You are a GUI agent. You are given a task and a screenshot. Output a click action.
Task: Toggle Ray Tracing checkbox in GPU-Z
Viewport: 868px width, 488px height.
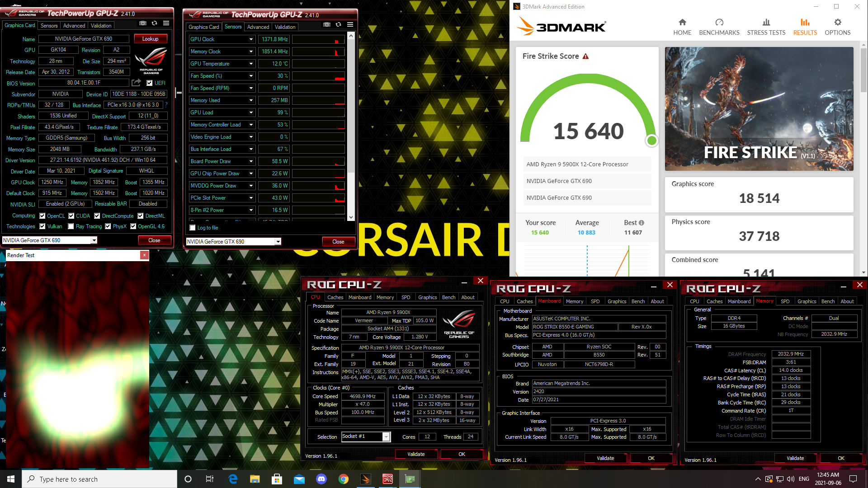pos(71,226)
